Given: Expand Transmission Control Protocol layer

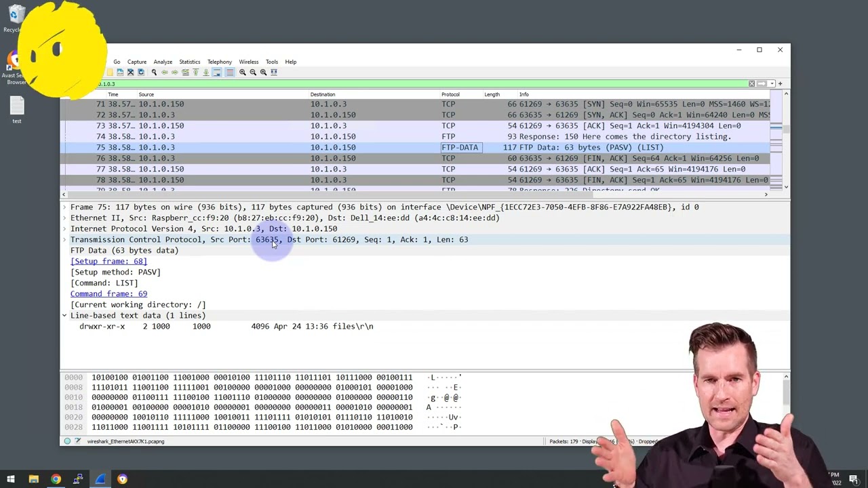Looking at the screenshot, I should pyautogui.click(x=64, y=240).
